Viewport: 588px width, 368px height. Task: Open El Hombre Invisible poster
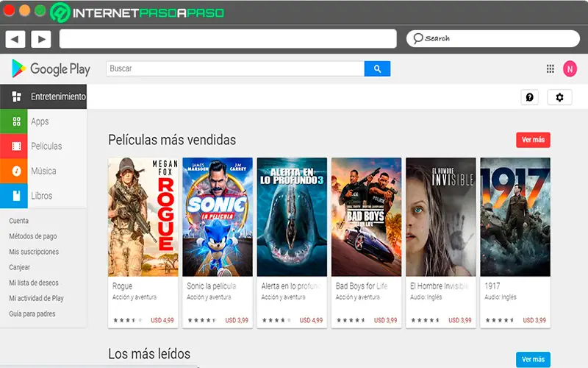click(440, 217)
